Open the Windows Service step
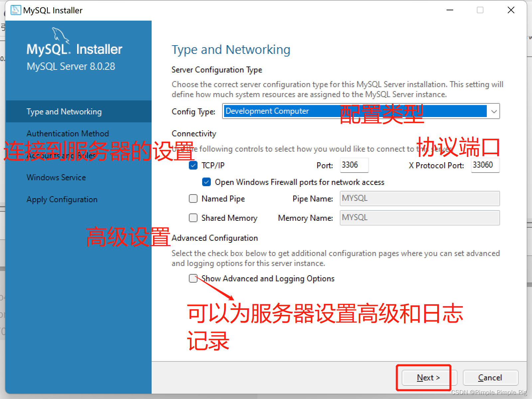Image resolution: width=532 pixels, height=399 pixels. coord(56,177)
